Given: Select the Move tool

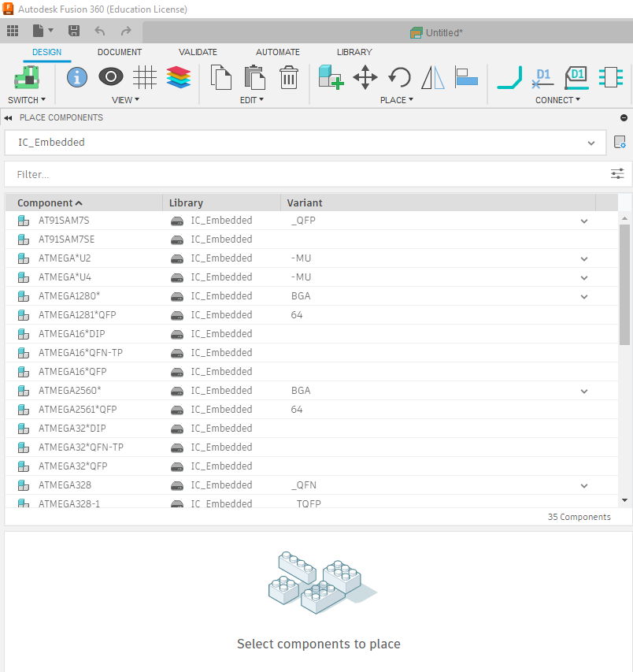Looking at the screenshot, I should pyautogui.click(x=365, y=77).
